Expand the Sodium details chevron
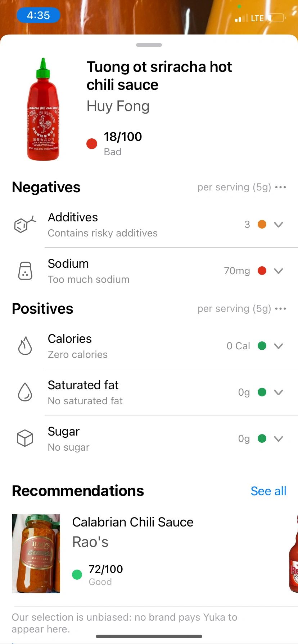This screenshot has width=298, height=644. (x=278, y=271)
